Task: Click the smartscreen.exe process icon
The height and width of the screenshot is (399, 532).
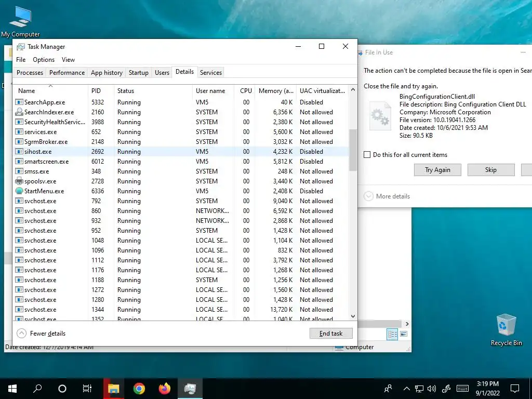Action: click(19, 162)
